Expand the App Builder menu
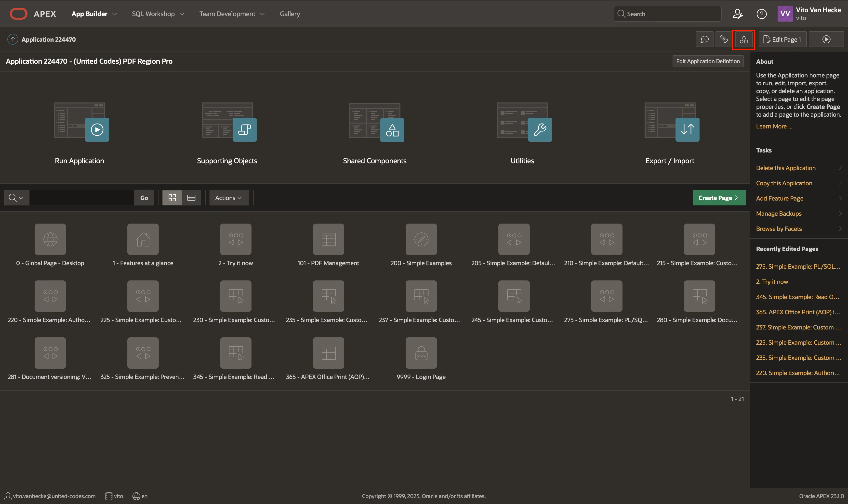 click(94, 14)
